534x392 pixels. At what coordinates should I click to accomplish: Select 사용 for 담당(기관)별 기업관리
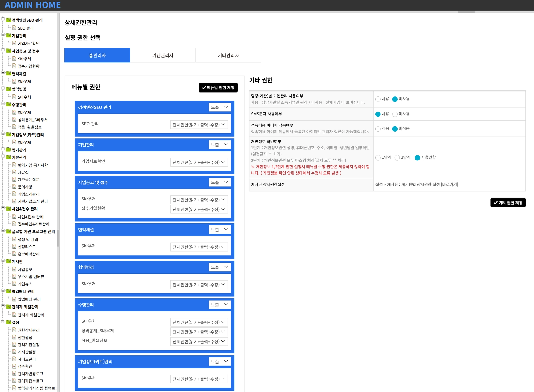pos(378,99)
